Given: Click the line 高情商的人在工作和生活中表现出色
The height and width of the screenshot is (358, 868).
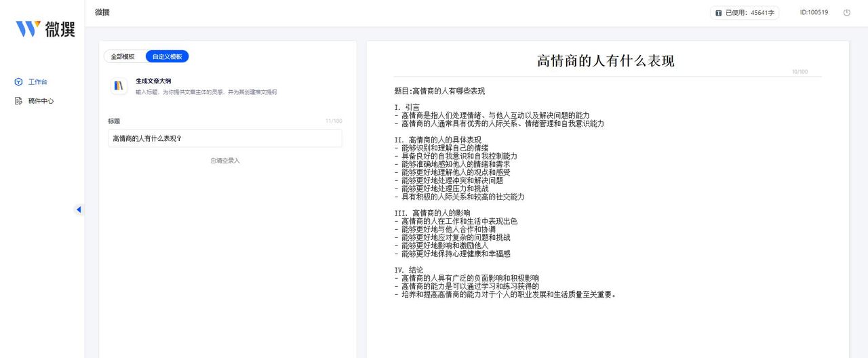Looking at the screenshot, I should pos(456,221).
